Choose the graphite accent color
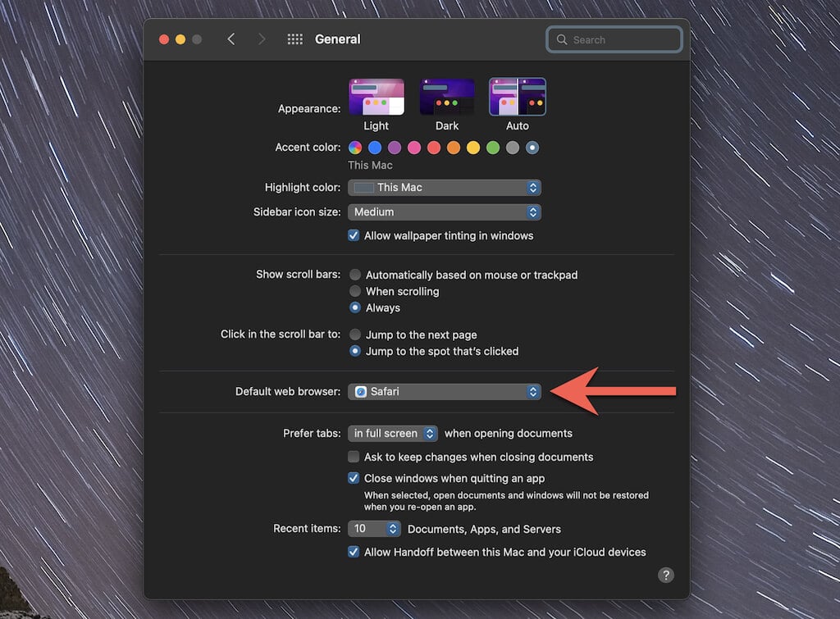840x619 pixels. [x=513, y=148]
